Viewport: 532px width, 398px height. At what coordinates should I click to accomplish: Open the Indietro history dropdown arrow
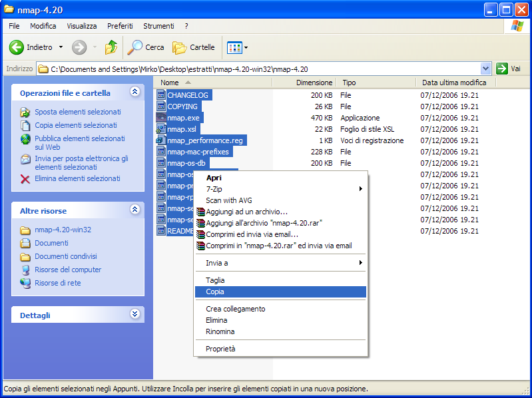coord(61,47)
